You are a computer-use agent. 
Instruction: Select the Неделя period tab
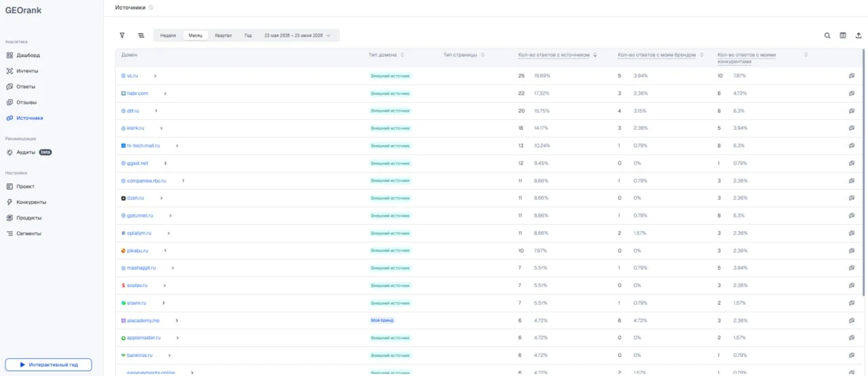point(168,35)
